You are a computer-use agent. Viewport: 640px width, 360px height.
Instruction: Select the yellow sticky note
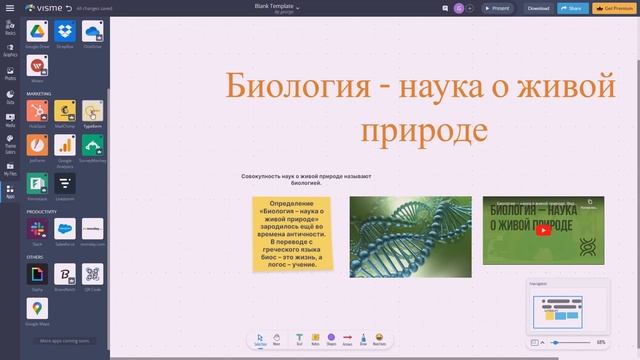pyautogui.click(x=292, y=234)
